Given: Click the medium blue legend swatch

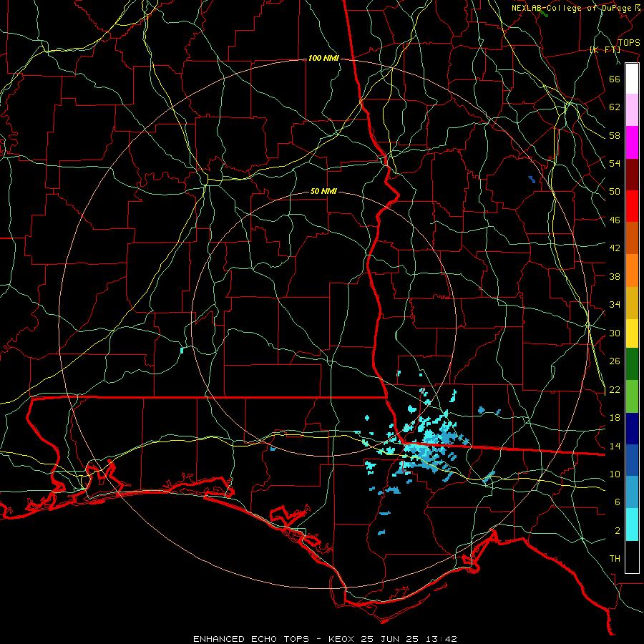Looking at the screenshot, I should click(x=632, y=460).
